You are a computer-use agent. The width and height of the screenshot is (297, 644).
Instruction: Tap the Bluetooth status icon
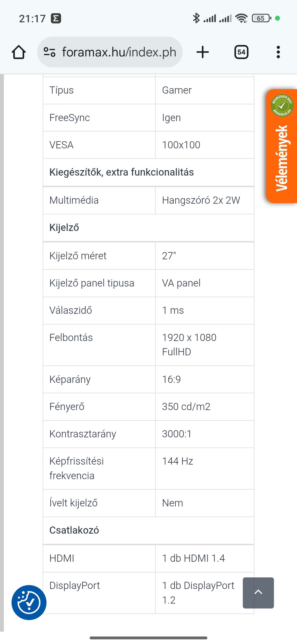(x=196, y=18)
